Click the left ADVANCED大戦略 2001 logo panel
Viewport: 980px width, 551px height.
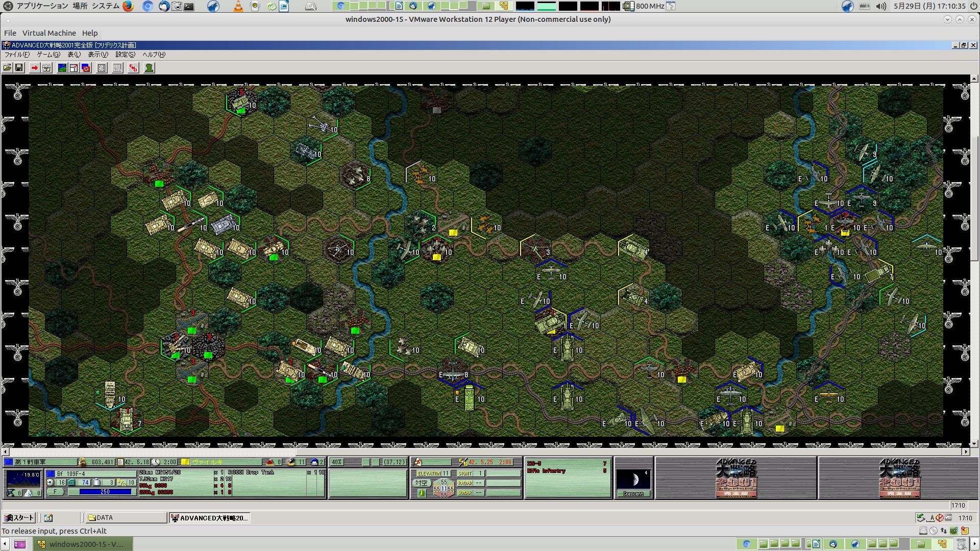pyautogui.click(x=736, y=478)
